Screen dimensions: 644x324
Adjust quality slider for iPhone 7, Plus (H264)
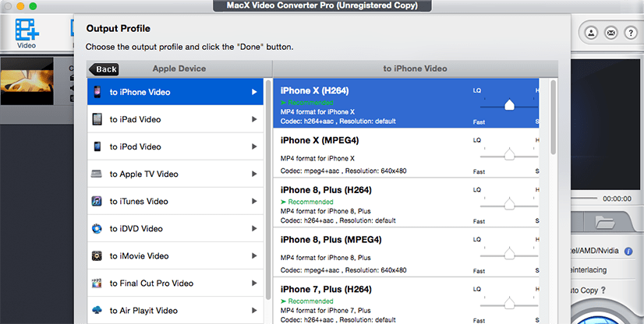509,304
